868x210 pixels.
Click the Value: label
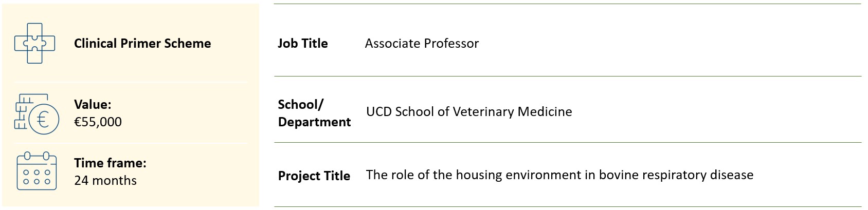click(x=93, y=104)
